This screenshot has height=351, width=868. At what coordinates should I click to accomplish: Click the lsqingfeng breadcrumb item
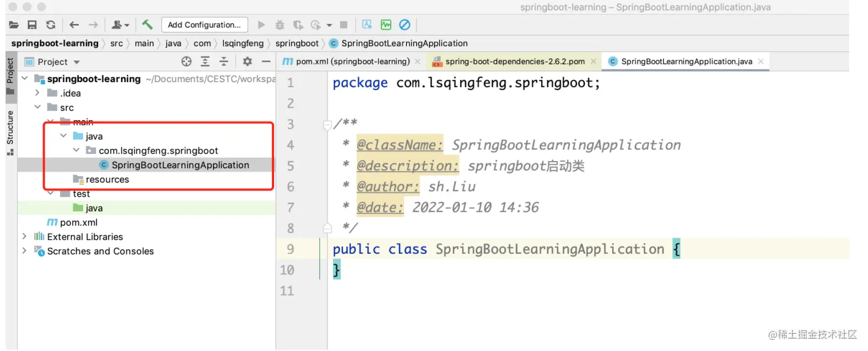click(x=245, y=43)
